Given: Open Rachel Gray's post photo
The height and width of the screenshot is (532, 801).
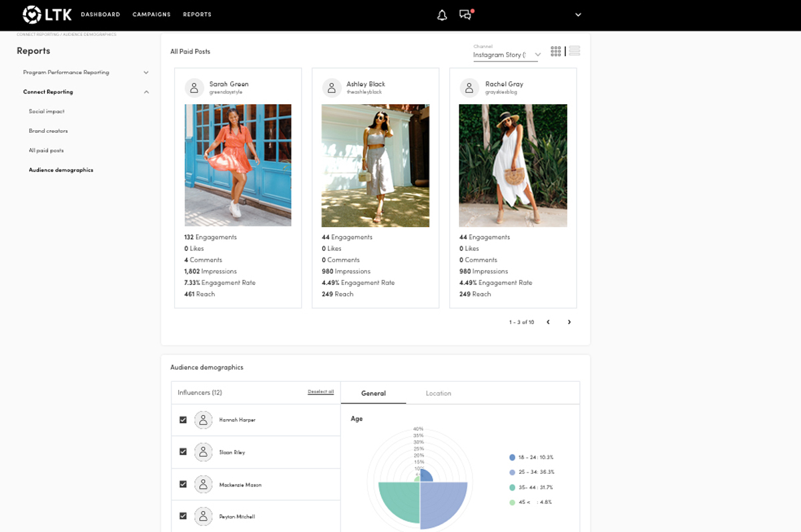Looking at the screenshot, I should 513,166.
